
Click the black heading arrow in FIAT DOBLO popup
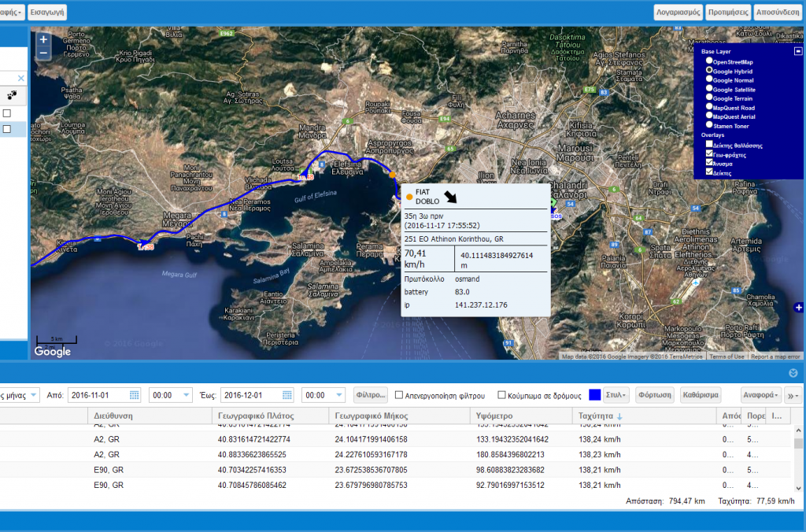[x=450, y=196]
